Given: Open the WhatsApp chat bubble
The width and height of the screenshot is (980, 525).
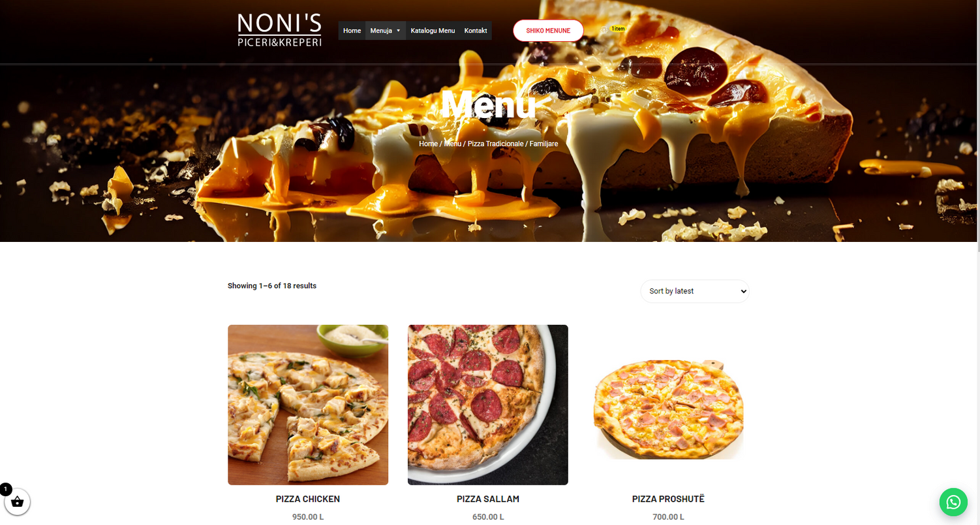Looking at the screenshot, I should coord(953,502).
